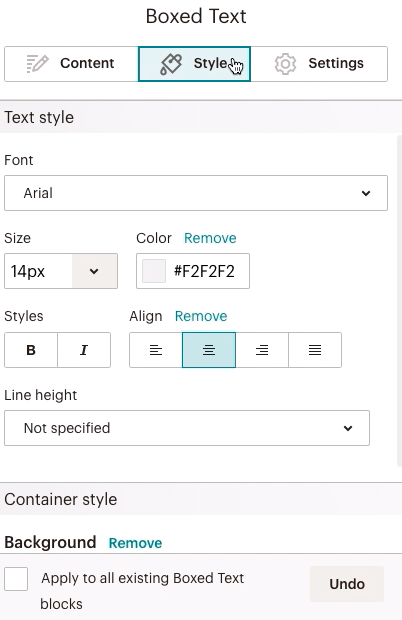Open the Line height dropdown
Screen dimensions: 402x620
point(187,428)
